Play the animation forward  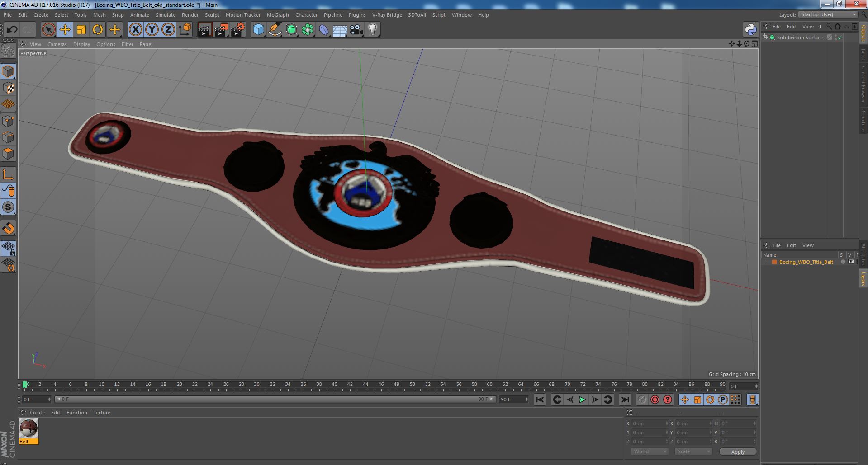point(582,399)
